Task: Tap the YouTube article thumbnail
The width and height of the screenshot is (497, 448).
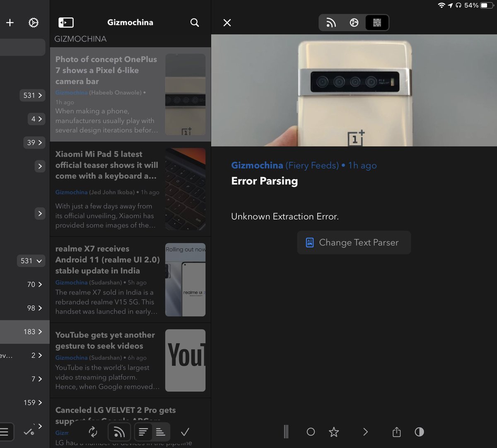Action: 185,360
